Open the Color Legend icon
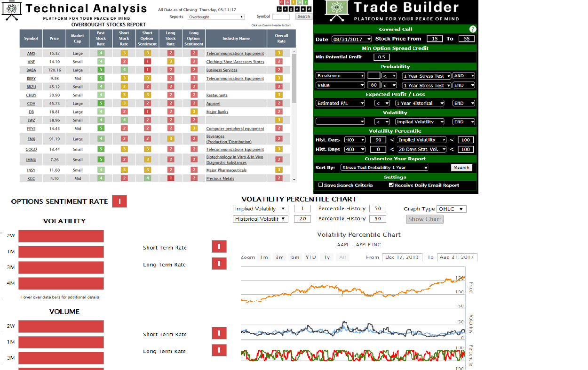Screen dimensions: 588x370 point(294,6)
